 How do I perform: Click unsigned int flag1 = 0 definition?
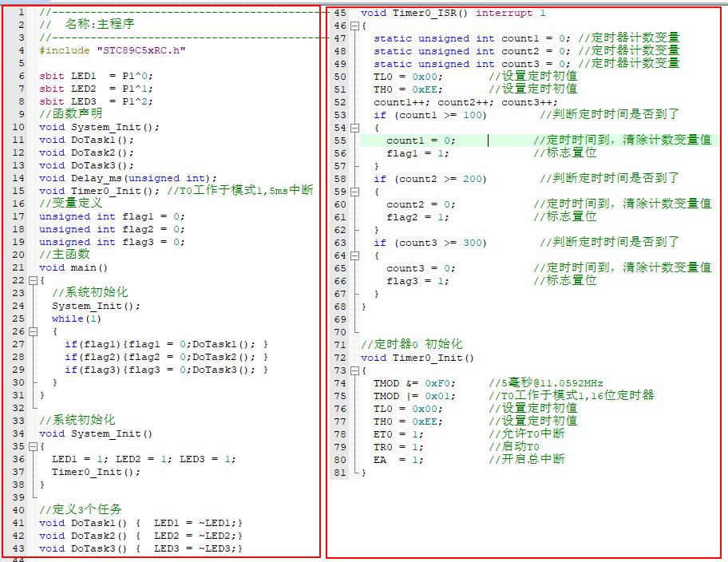[112, 216]
